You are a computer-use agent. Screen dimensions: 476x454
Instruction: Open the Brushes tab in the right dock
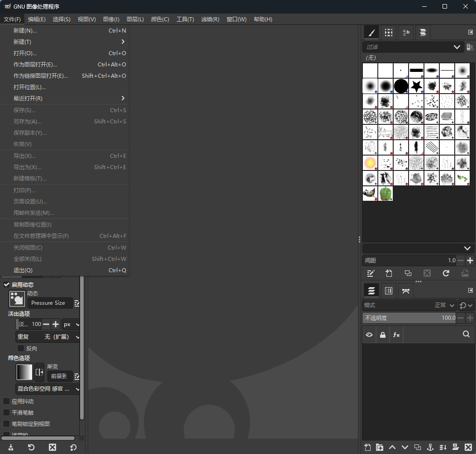click(371, 33)
